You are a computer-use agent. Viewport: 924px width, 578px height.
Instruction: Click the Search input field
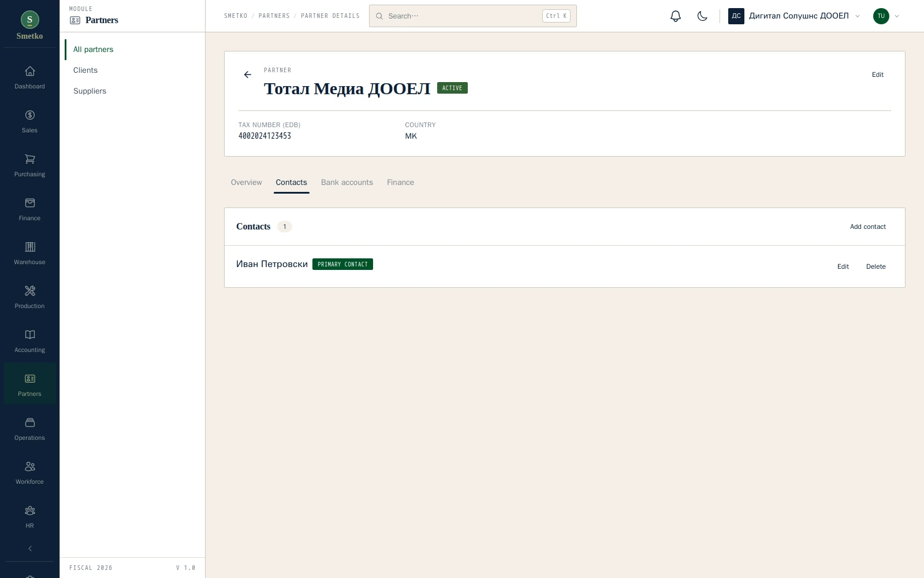click(472, 16)
